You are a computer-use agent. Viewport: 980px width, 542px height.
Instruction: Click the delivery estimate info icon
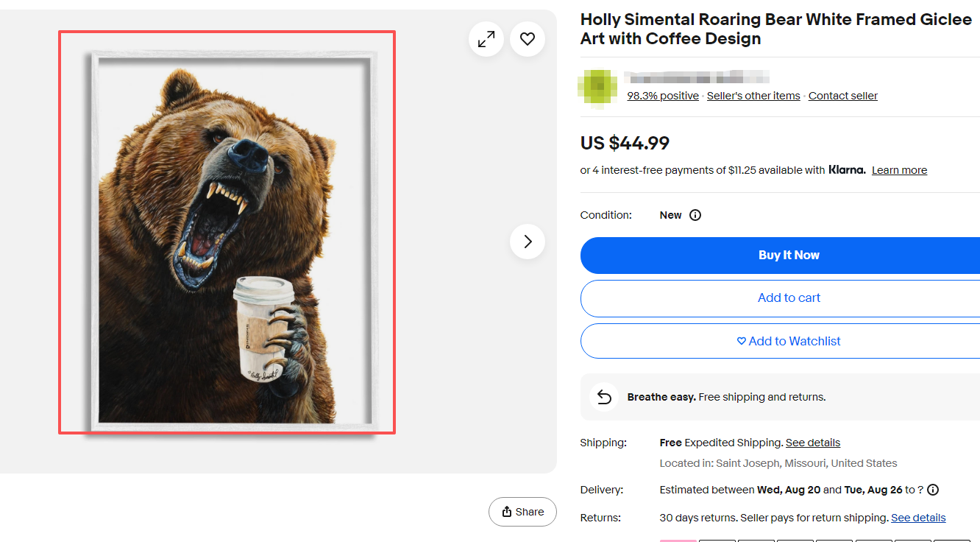[933, 490]
